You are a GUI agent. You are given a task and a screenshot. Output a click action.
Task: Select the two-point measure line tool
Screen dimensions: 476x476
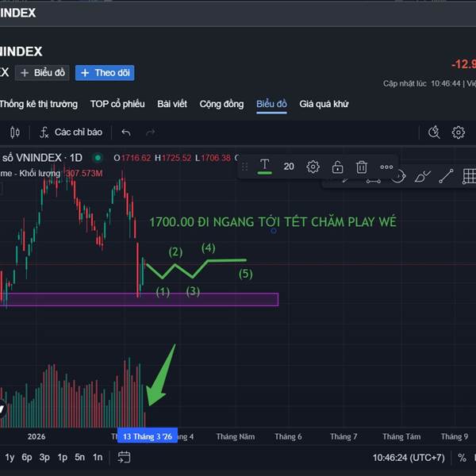374,181
